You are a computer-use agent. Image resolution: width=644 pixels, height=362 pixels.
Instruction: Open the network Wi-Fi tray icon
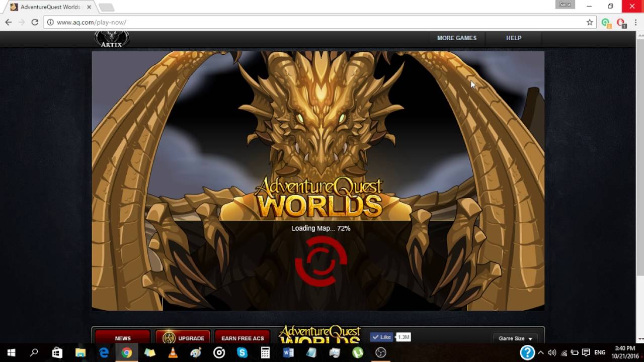pyautogui.click(x=563, y=353)
